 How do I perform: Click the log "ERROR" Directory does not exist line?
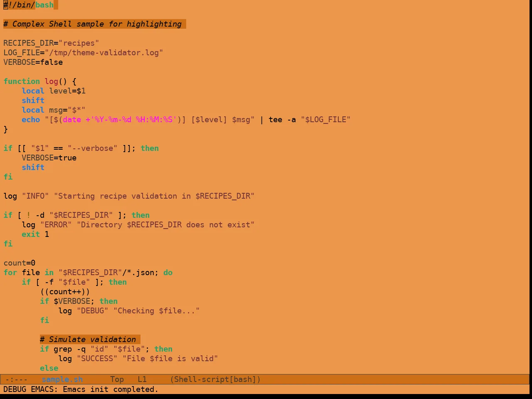click(138, 225)
